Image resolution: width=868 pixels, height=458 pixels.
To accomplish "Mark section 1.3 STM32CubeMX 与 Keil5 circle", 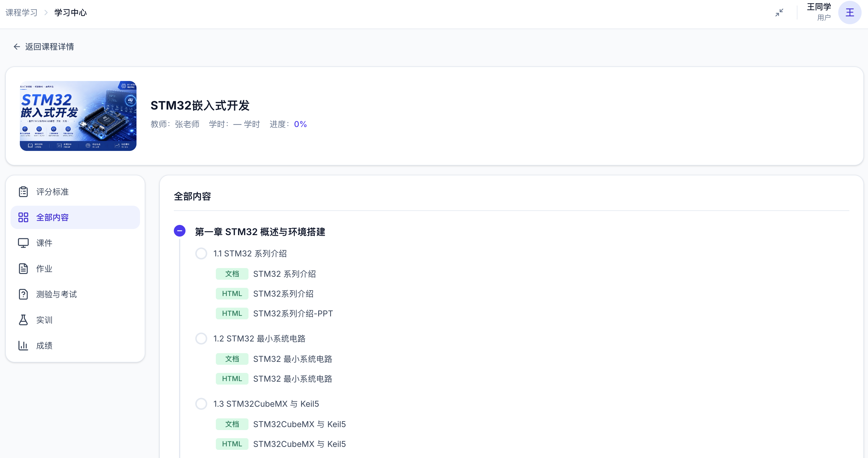I will 201,404.
